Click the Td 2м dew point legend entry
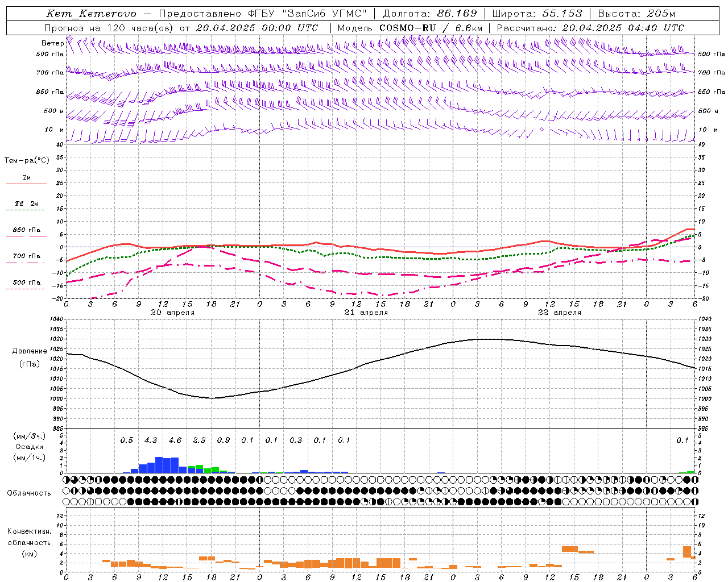 [x=27, y=203]
